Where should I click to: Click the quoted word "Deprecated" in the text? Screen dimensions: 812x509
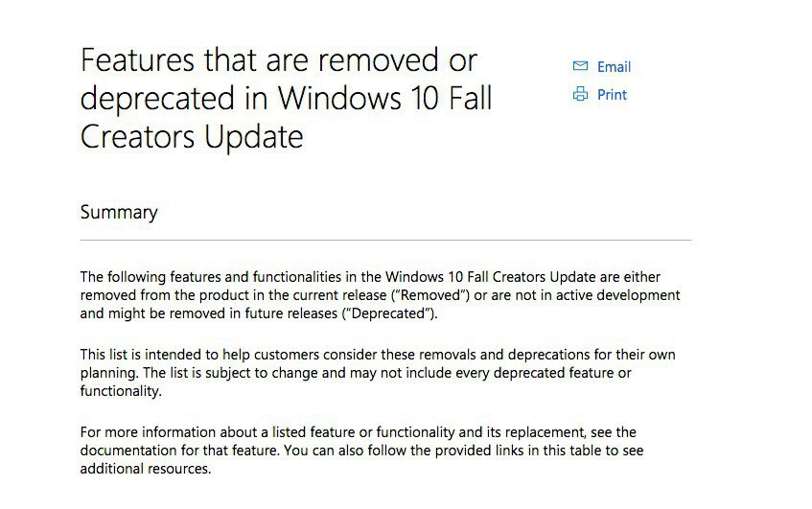click(x=391, y=313)
